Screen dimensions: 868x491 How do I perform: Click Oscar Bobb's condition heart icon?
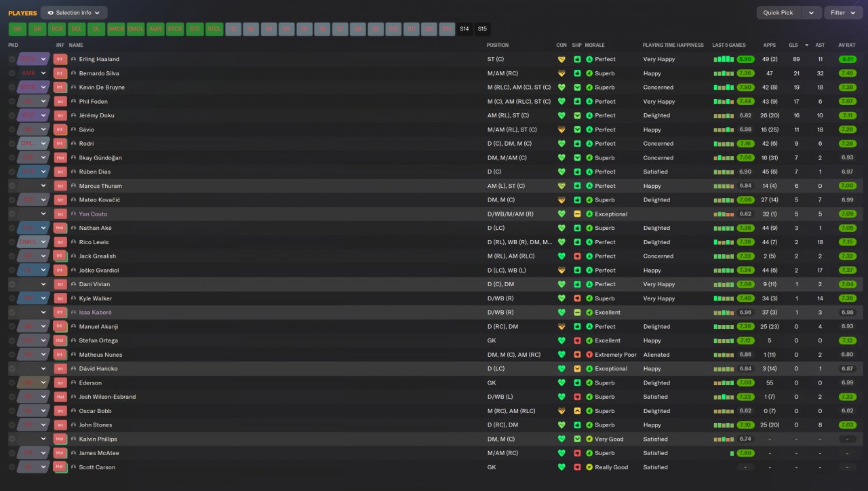(561, 411)
